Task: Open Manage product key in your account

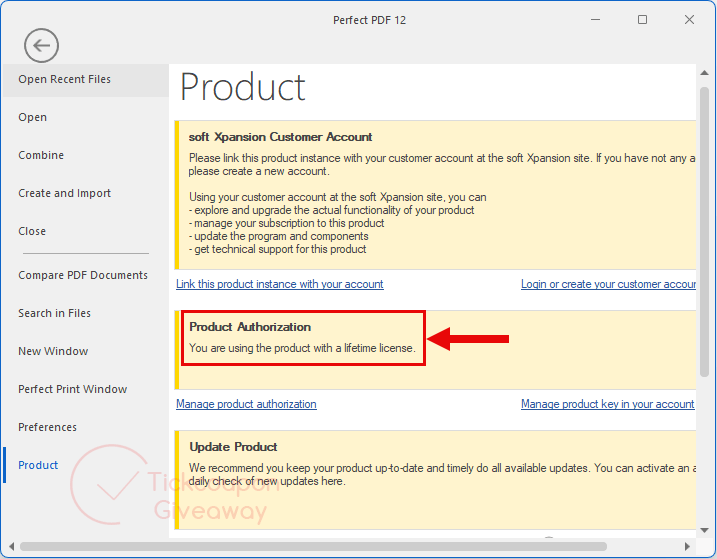Action: [x=608, y=404]
